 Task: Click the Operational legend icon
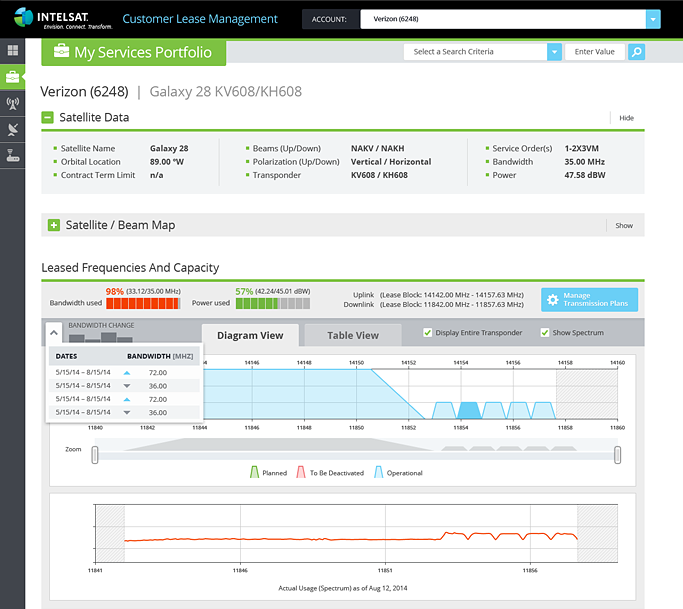379,473
